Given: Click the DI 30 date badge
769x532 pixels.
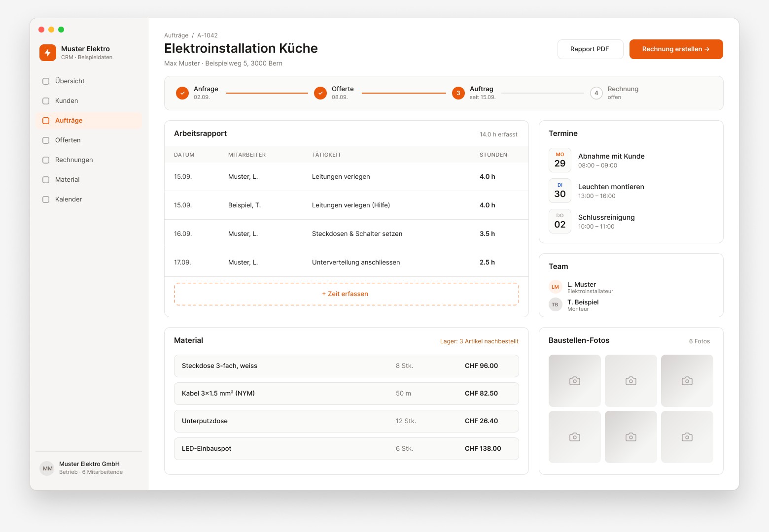Looking at the screenshot, I should tap(560, 191).
